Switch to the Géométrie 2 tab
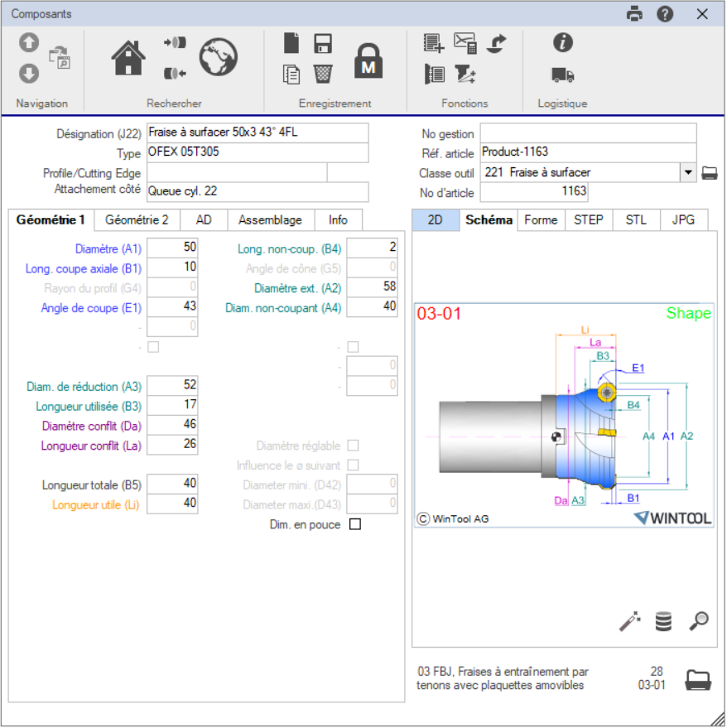Viewport: 727px width, 728px height. click(x=137, y=220)
